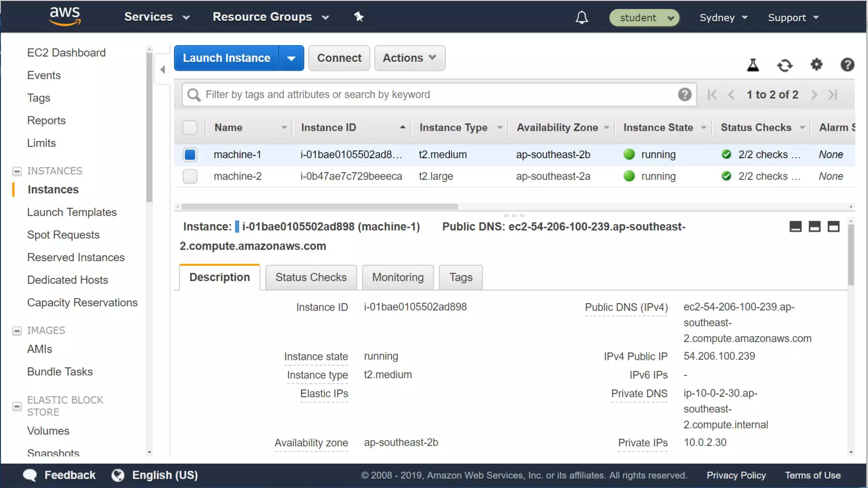This screenshot has width=868, height=488.
Task: Click the search filter help icon
Action: pos(684,94)
